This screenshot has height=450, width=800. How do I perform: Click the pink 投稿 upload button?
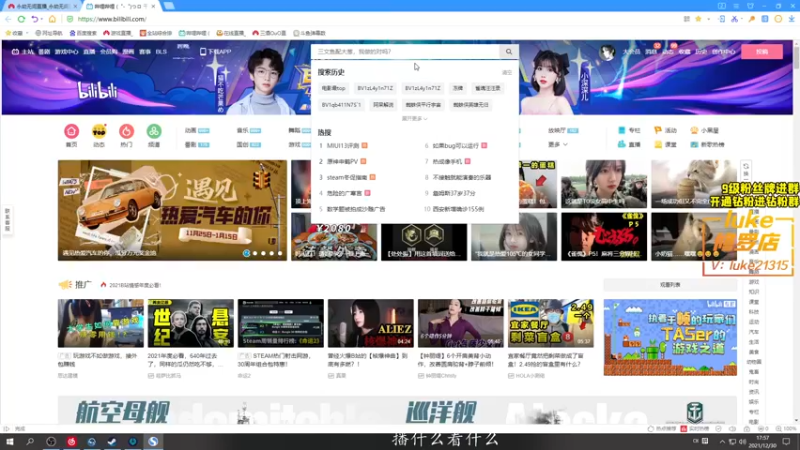tap(762, 52)
